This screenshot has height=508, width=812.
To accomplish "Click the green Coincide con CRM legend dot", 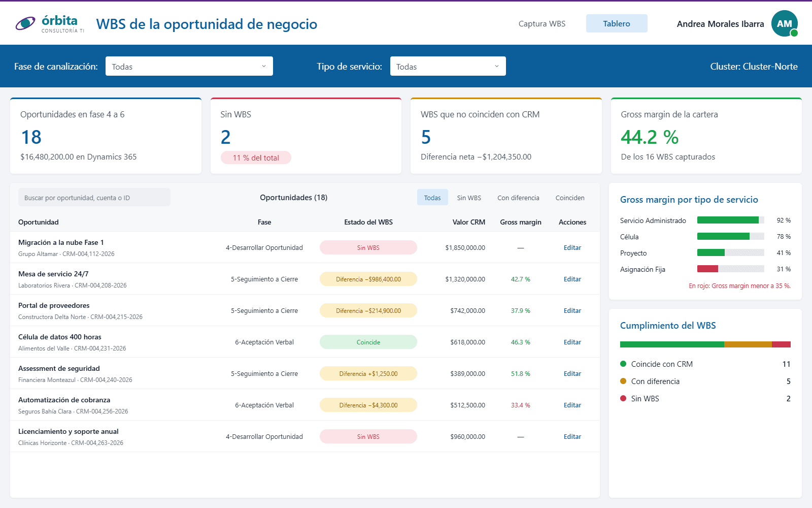I will [623, 364].
